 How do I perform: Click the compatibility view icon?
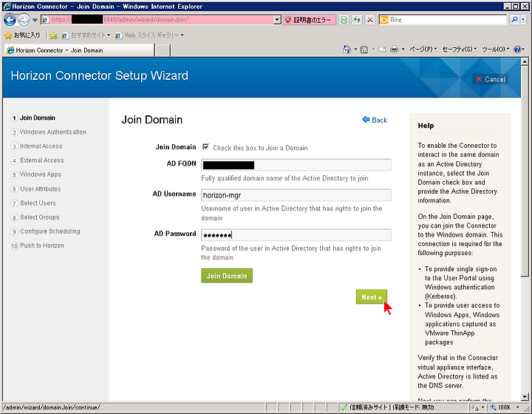coord(344,20)
